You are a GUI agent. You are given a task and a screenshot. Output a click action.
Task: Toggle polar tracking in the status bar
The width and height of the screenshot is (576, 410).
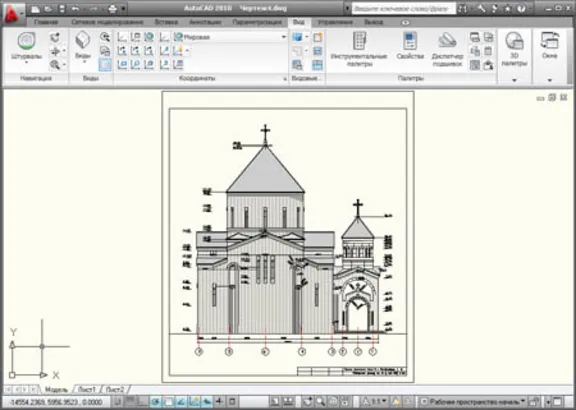pyautogui.click(x=155, y=402)
